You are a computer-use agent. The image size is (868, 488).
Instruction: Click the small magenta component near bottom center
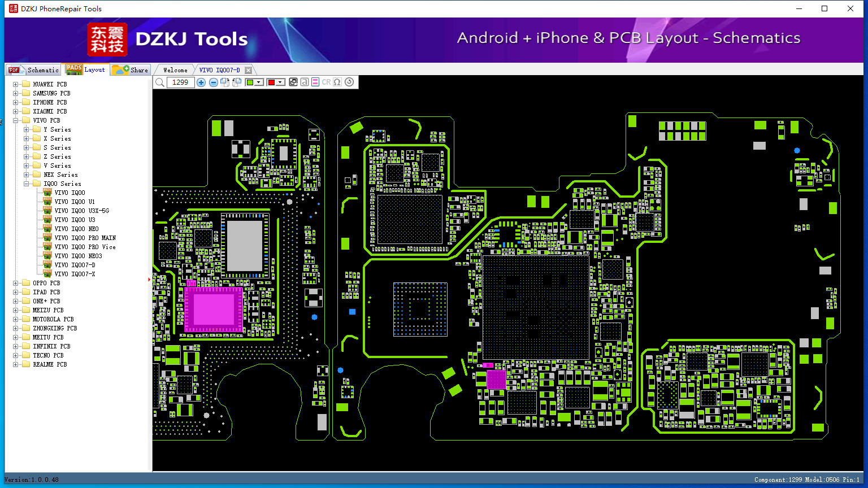coord(496,380)
